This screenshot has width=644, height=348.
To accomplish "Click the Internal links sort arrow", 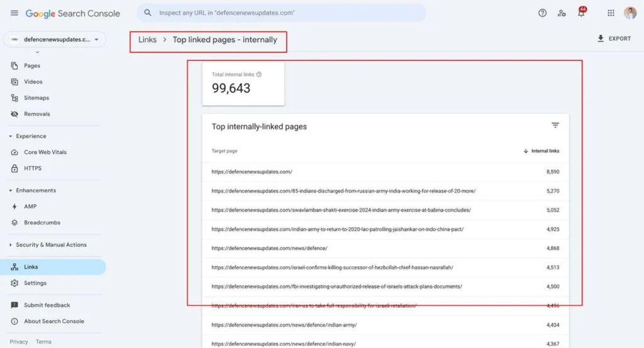I will (526, 151).
